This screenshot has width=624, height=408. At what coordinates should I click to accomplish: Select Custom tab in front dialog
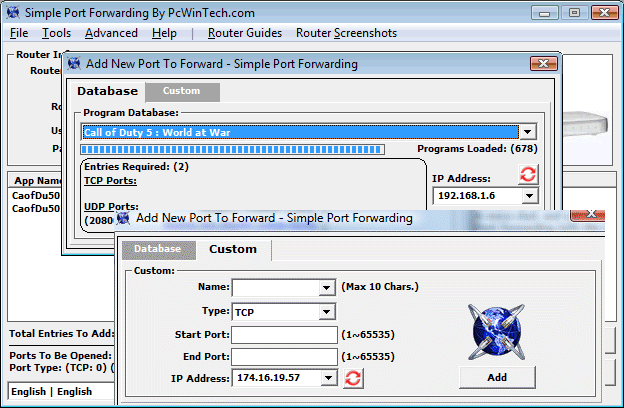pos(233,249)
